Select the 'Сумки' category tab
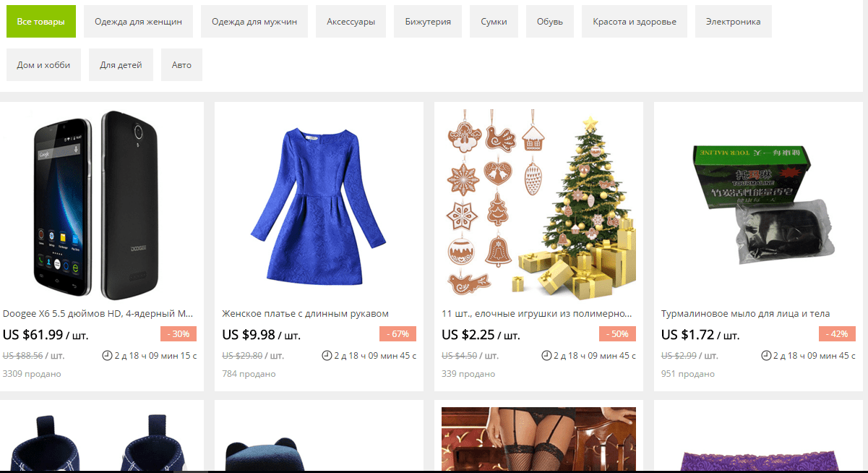Screen dimensions: 868x473 [494, 22]
